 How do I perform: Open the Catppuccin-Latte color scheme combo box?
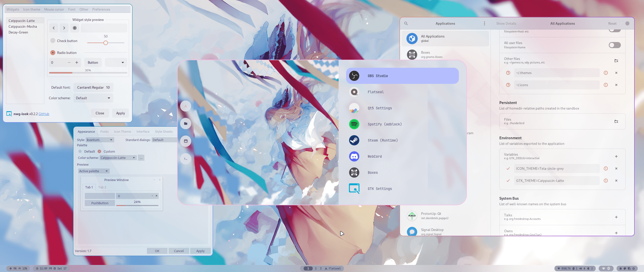(118, 158)
